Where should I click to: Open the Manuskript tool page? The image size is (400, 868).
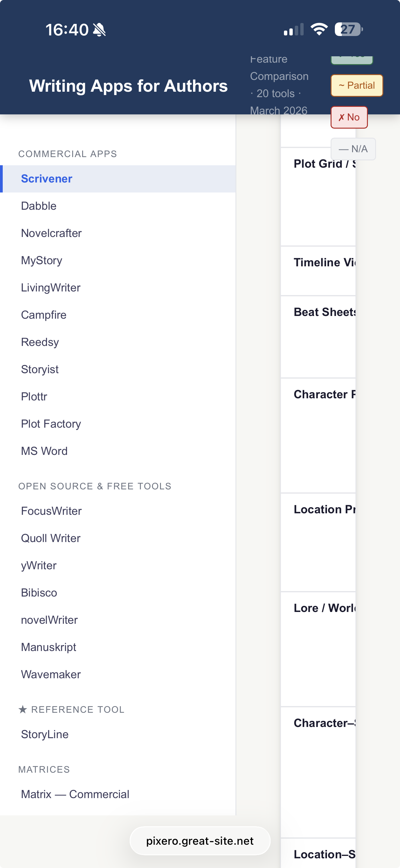click(48, 647)
